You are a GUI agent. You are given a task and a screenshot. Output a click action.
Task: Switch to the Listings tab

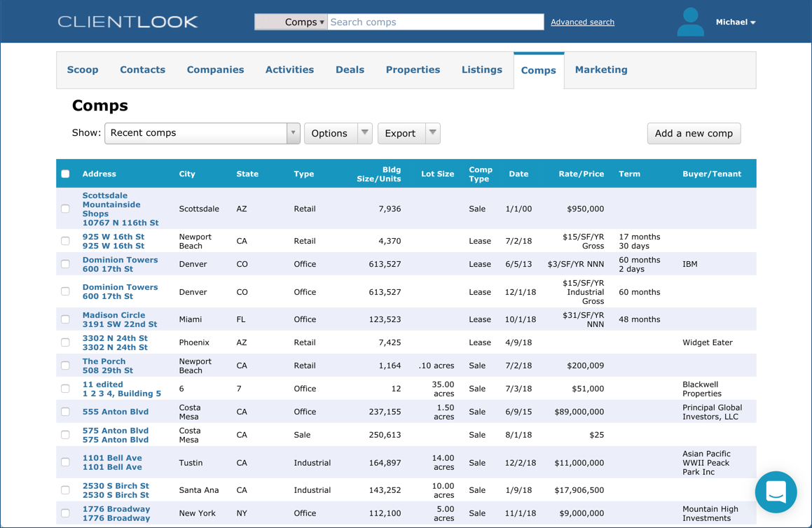click(481, 69)
